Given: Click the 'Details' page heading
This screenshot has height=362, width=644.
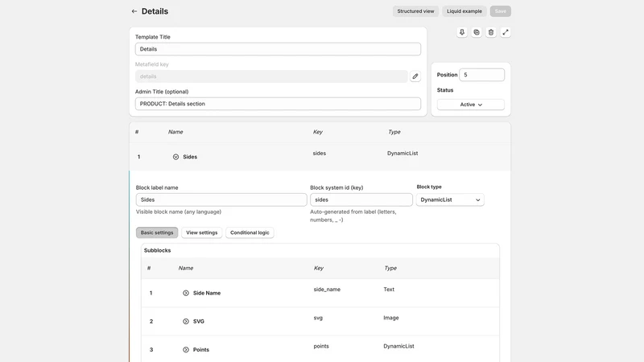Looking at the screenshot, I should click(155, 11).
